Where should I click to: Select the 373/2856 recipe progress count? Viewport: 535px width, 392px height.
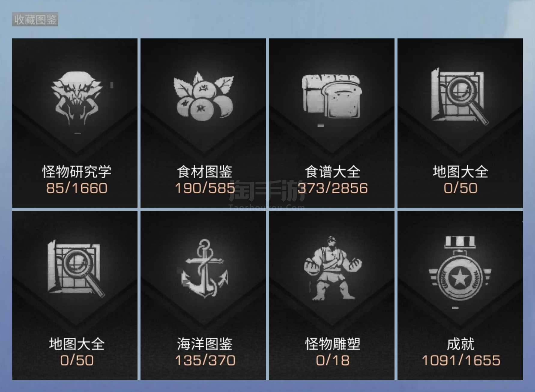pyautogui.click(x=333, y=188)
